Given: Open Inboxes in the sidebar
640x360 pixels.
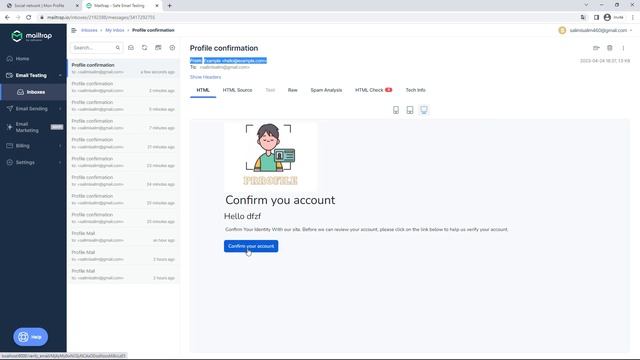Looking at the screenshot, I should (33, 92).
